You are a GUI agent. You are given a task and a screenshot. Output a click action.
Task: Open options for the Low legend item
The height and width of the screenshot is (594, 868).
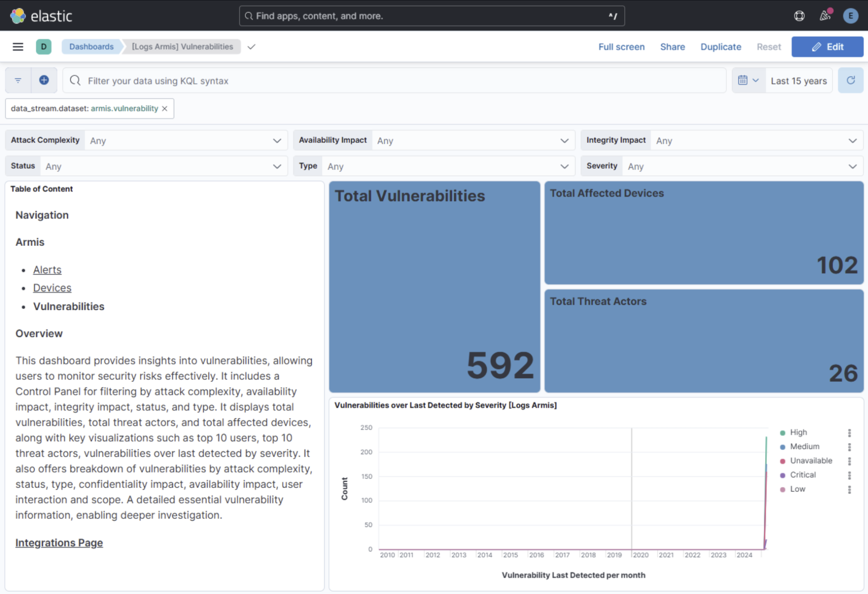pos(849,489)
